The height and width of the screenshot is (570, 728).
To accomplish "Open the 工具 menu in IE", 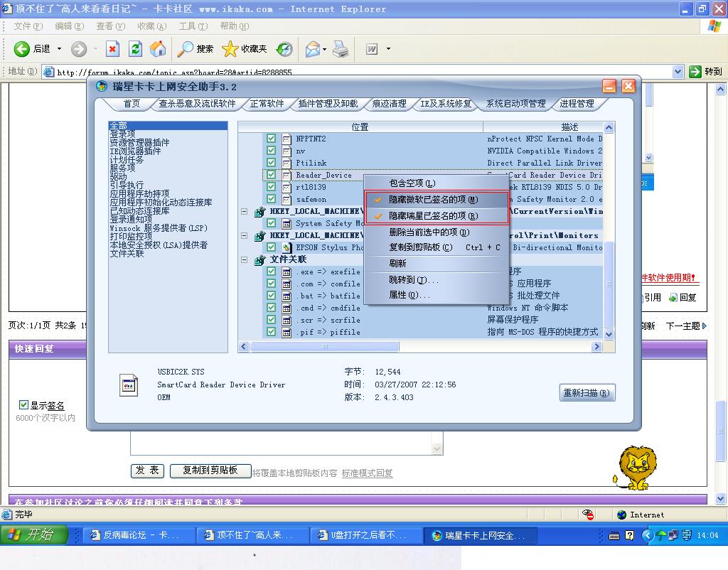I will (193, 26).
